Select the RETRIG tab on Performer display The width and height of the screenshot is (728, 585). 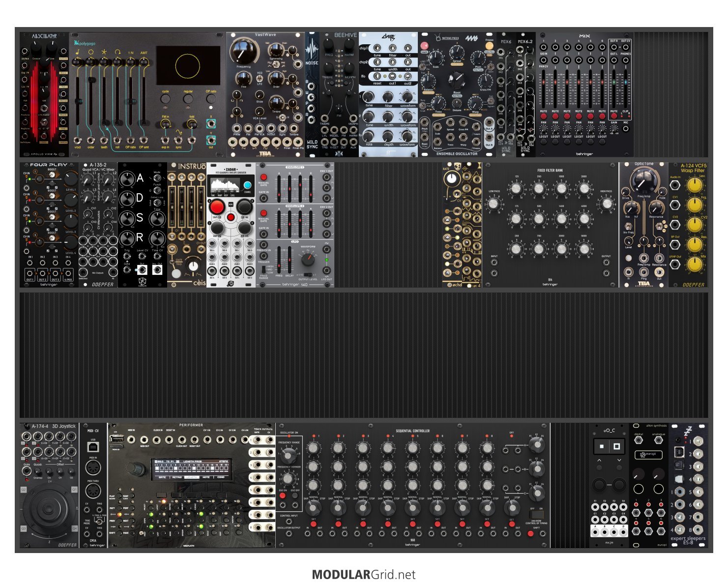[176, 477]
